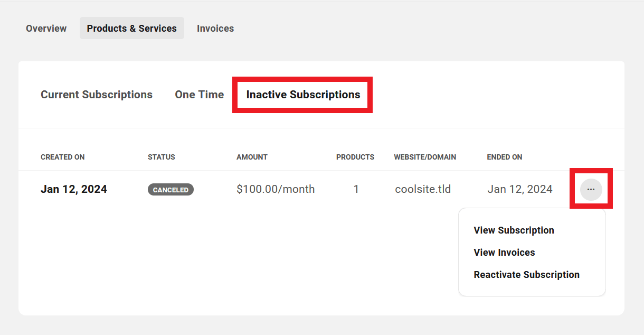This screenshot has height=335, width=644.
Task: Click the AMOUNT column header
Action: tap(252, 157)
